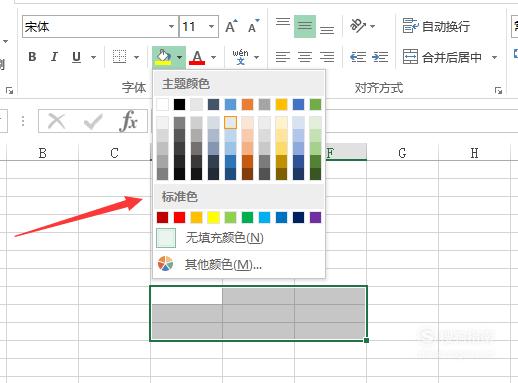The image size is (518, 383).
Task: Pick the white theme color swatch
Action: (162, 104)
